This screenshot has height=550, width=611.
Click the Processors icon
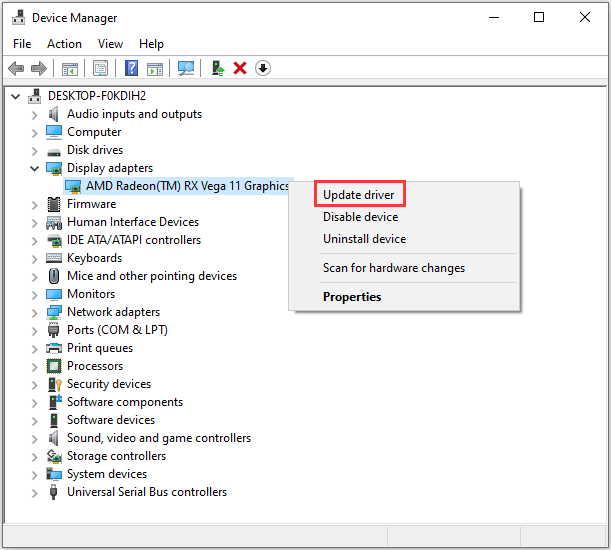click(54, 366)
